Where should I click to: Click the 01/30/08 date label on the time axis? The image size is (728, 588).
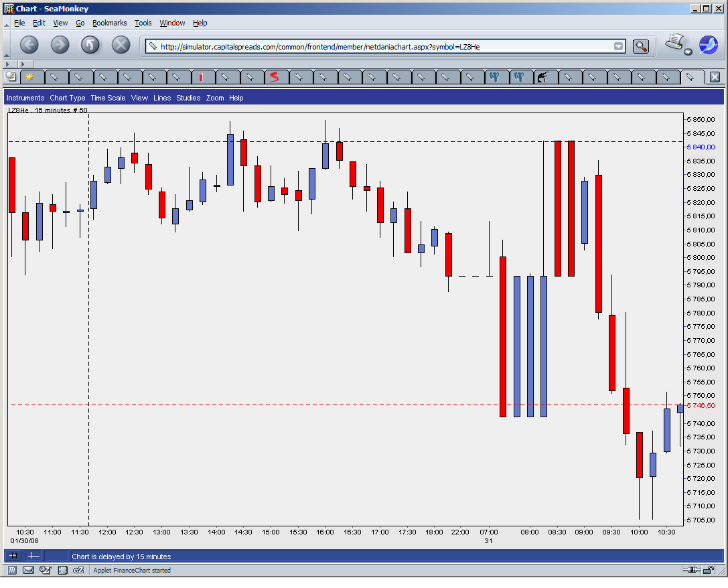click(24, 540)
